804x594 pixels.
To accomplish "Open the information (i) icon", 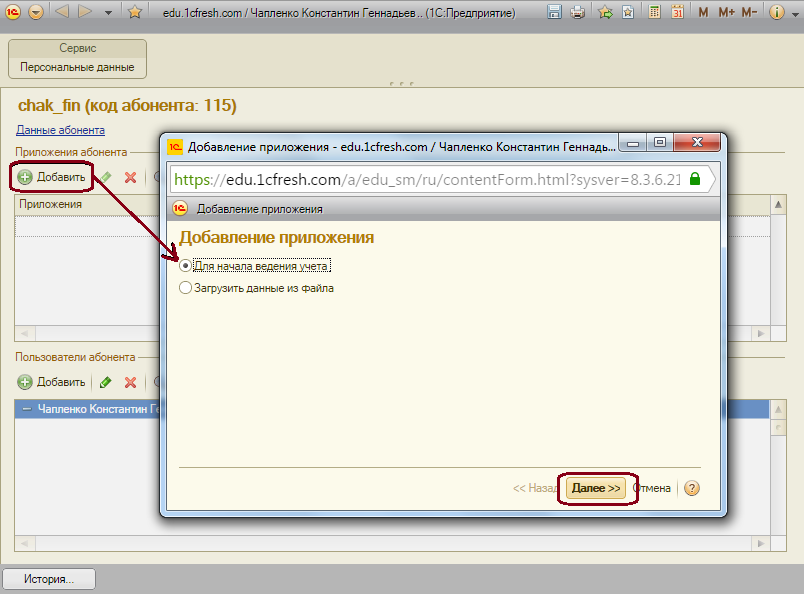I will pos(777,12).
